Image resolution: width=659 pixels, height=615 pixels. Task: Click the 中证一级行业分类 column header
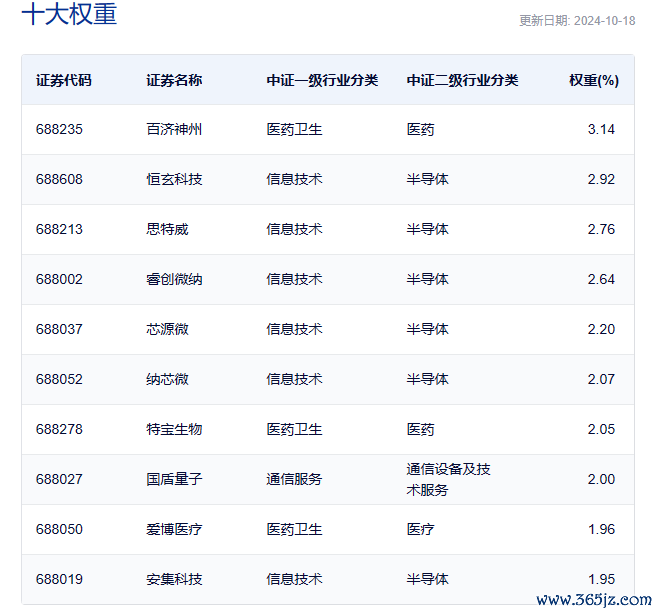pyautogui.click(x=322, y=80)
